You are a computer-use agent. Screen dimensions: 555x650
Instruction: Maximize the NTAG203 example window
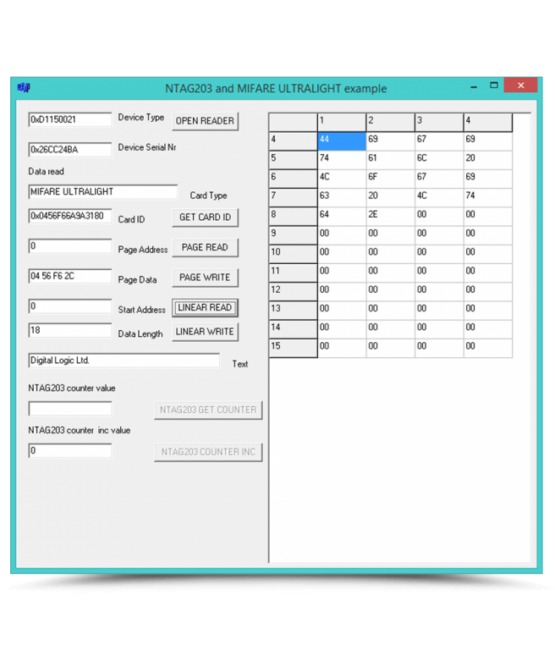tap(494, 85)
